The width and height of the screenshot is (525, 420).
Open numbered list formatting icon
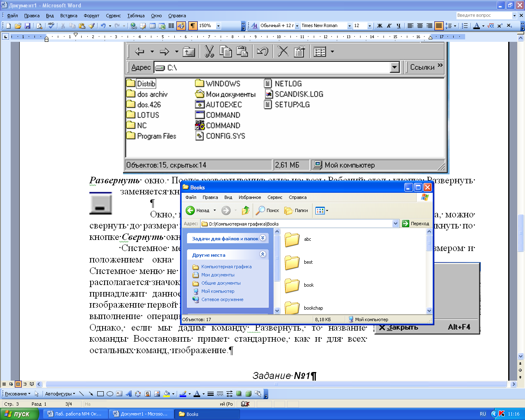465,26
